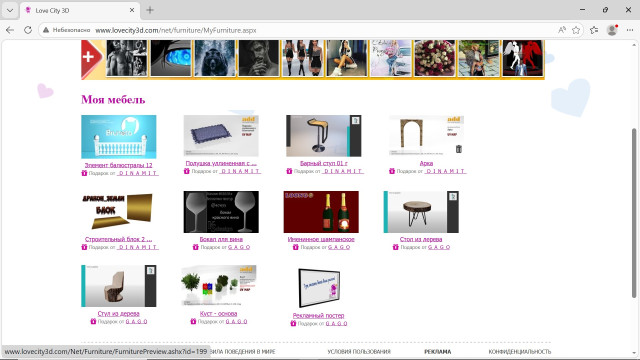Viewport: 640px width, 360px height.
Task: Open Именинное шампанское item link
Action: [321, 239]
